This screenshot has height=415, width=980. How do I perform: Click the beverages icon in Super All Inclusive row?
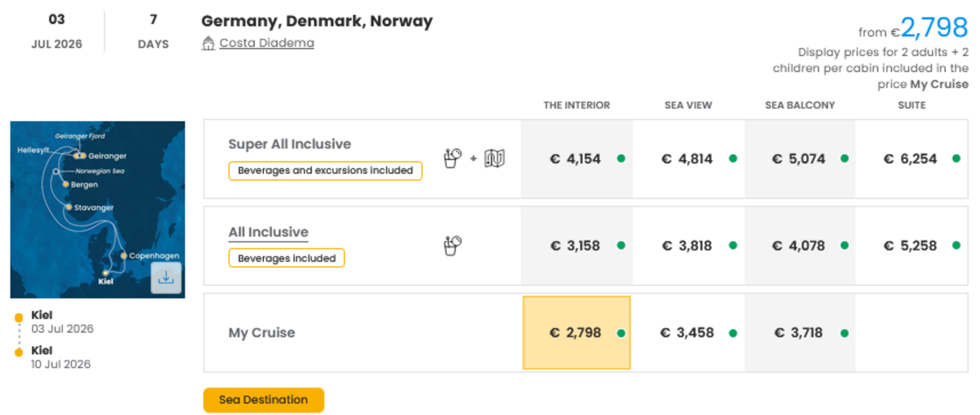[452, 158]
